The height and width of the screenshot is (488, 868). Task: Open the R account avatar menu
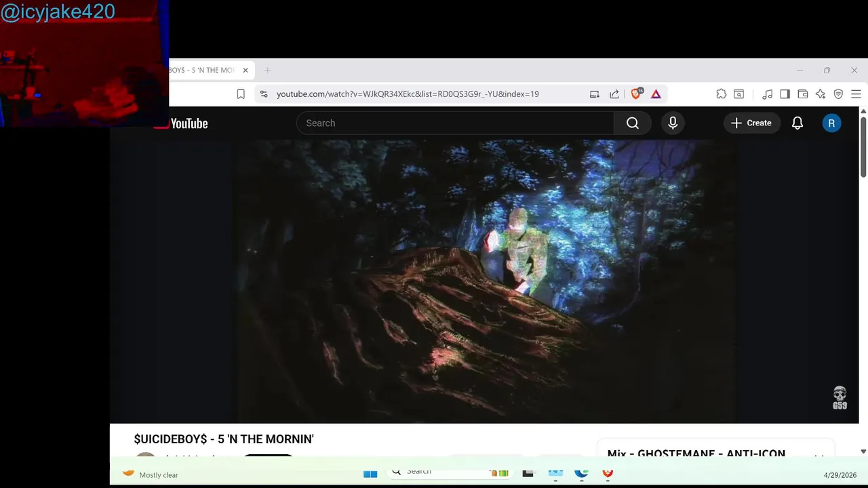tap(831, 123)
